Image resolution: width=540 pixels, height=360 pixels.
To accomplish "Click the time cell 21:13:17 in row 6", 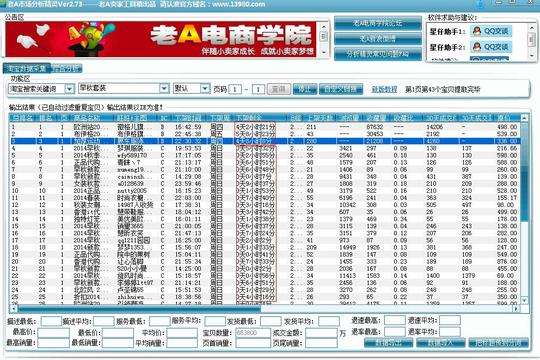I will coord(188,163).
